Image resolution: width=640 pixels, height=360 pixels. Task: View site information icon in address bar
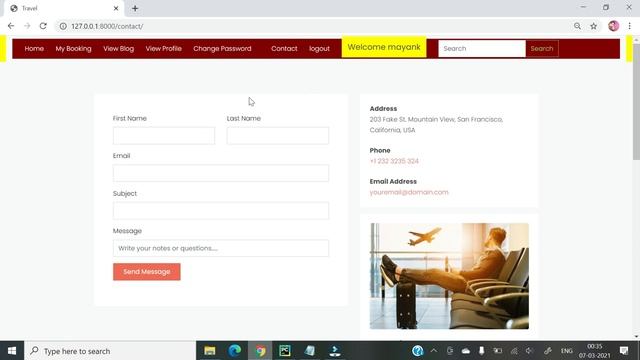tap(63, 26)
